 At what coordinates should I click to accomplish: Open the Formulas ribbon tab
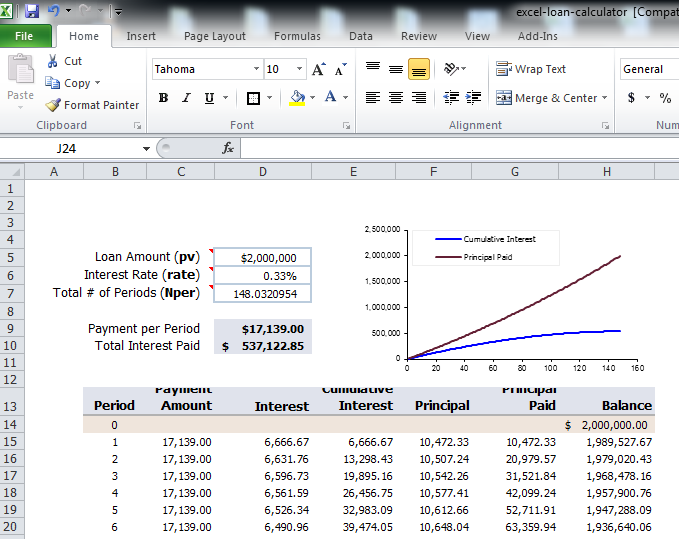point(297,36)
